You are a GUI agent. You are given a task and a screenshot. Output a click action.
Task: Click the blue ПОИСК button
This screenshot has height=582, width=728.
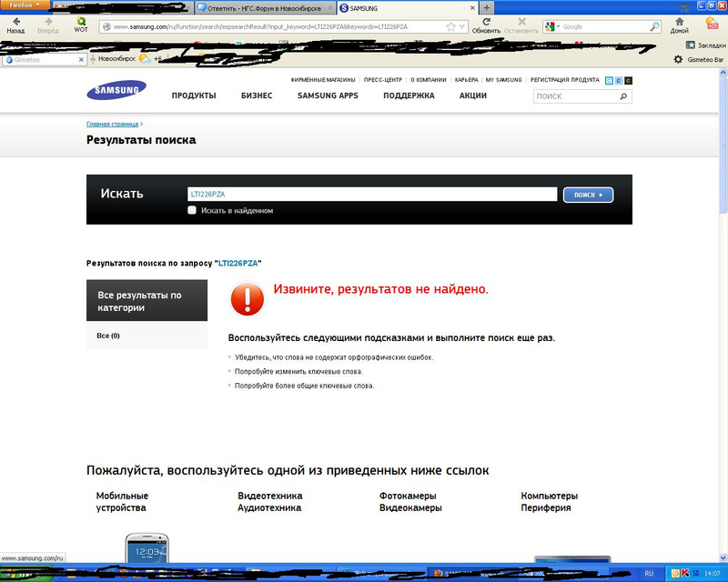click(588, 195)
